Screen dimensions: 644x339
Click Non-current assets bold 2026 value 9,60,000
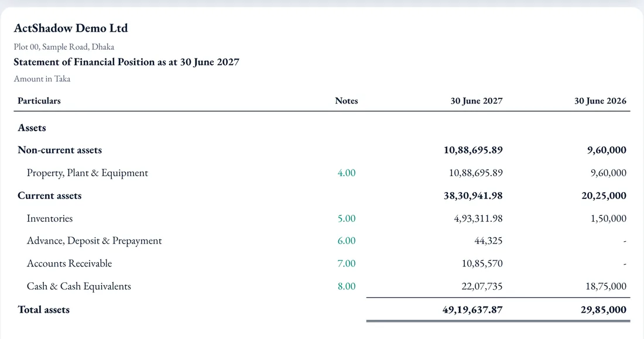(607, 150)
